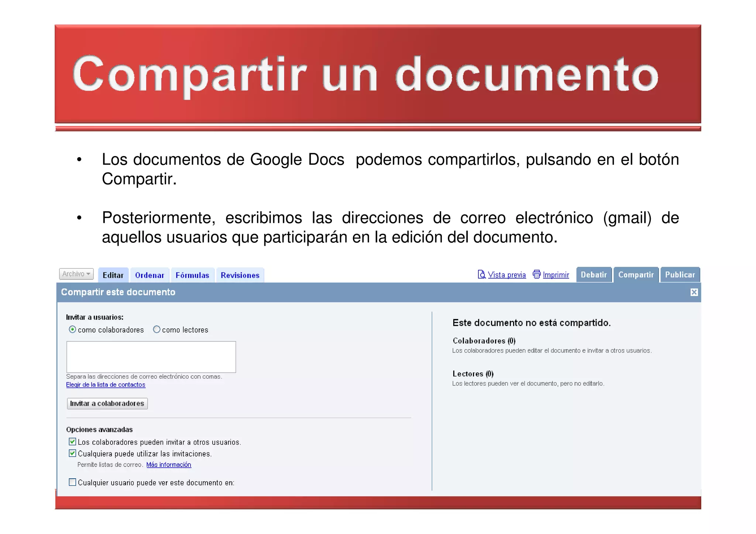Image resolution: width=756 pixels, height=534 pixels.
Task: Open the Publicar tab
Action: coord(680,275)
